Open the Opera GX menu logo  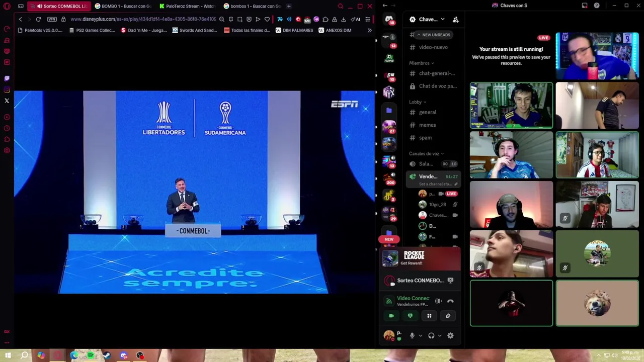(7, 6)
